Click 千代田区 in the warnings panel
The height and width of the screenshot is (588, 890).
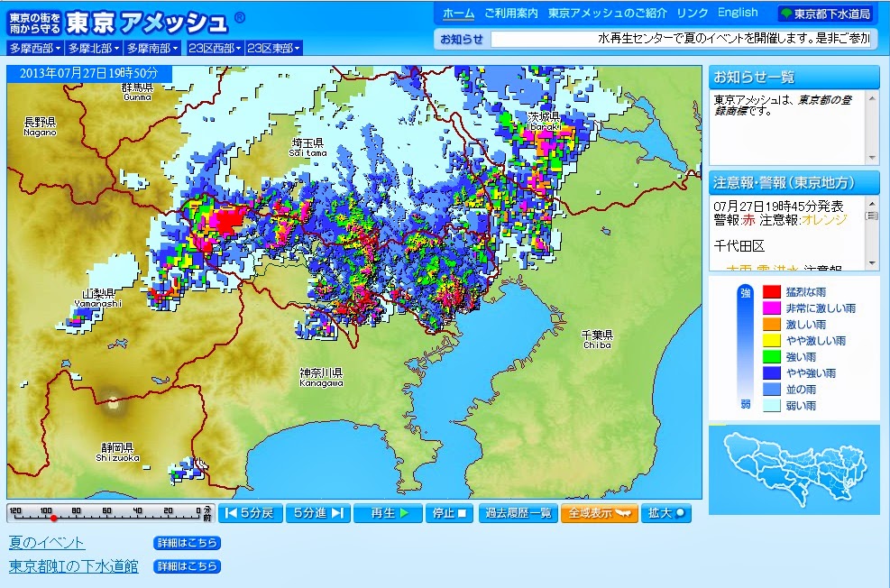click(x=739, y=246)
